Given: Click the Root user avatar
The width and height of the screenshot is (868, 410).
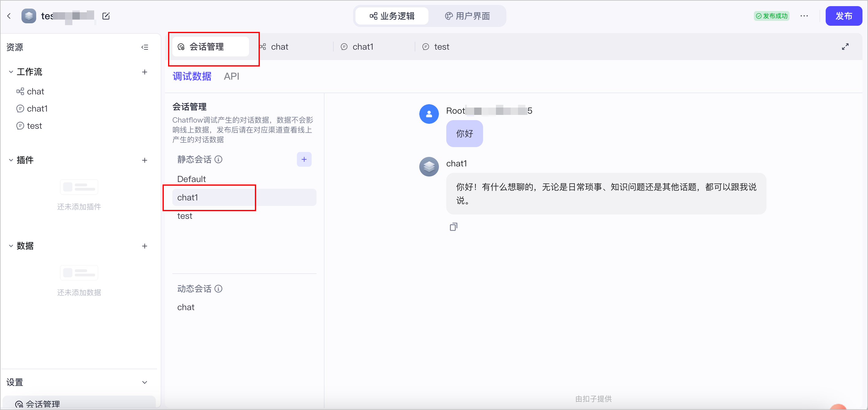Looking at the screenshot, I should click(428, 114).
